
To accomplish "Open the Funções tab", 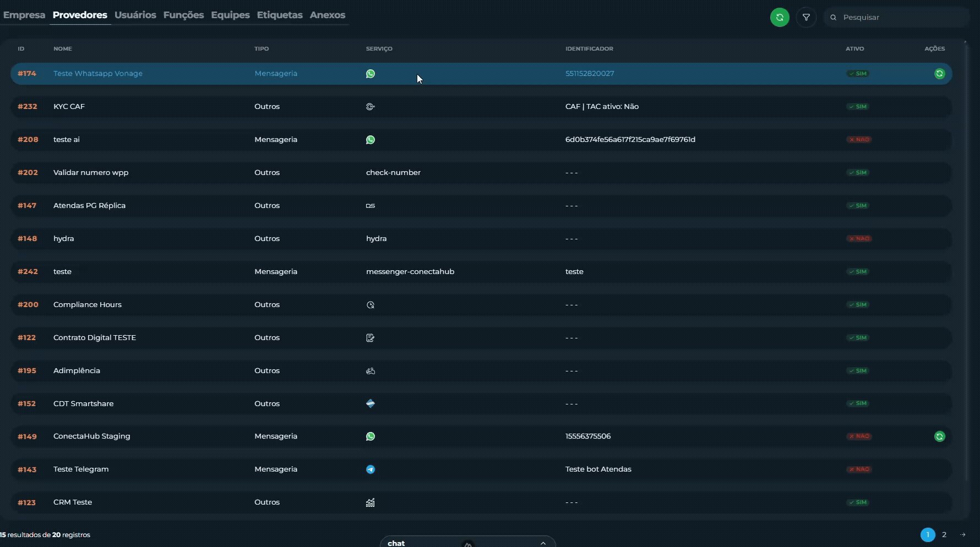I will click(183, 15).
